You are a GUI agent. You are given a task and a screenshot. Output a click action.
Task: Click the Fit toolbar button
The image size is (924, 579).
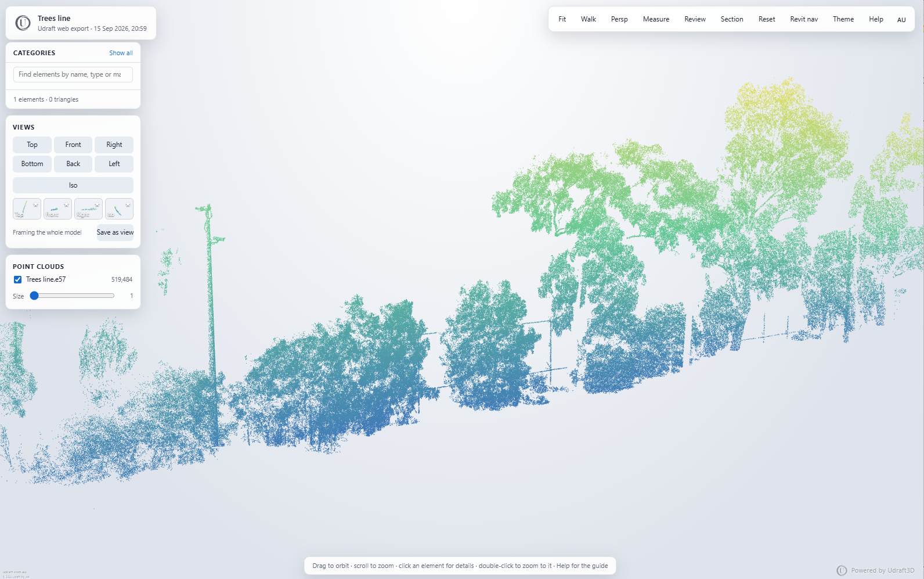[x=562, y=19]
